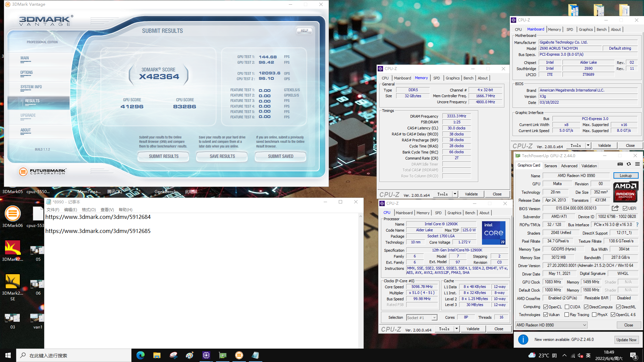Screen dimensions: 644x362
Task: Click the Bus Interface question mark icon
Action: (637, 225)
